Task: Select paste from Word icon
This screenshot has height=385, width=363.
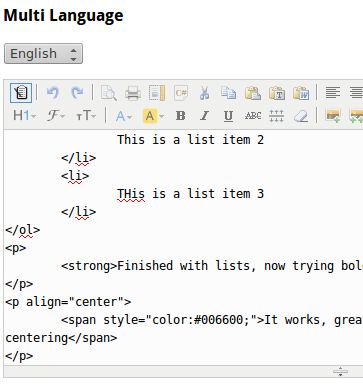Action: 301,93
